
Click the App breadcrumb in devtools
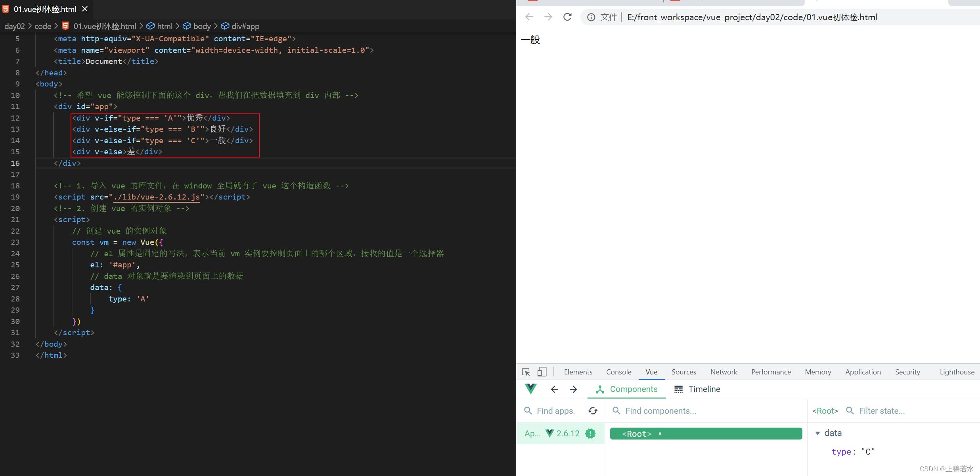coord(534,434)
